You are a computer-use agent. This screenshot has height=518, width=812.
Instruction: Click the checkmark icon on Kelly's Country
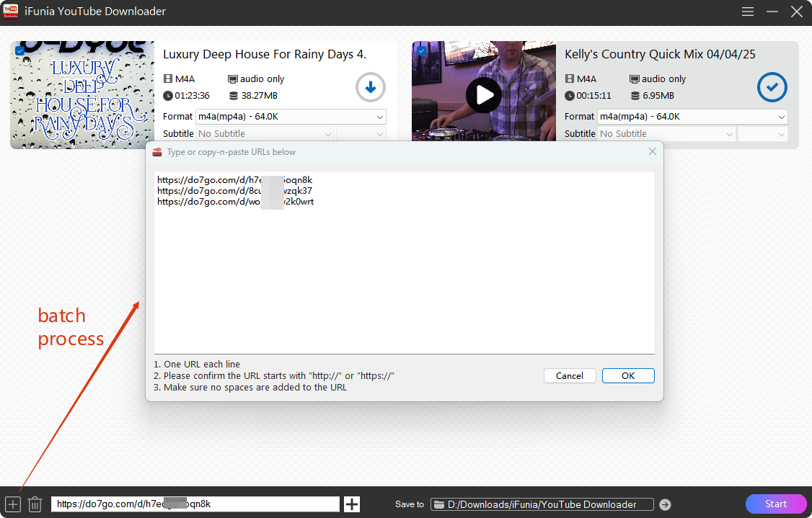click(x=772, y=88)
